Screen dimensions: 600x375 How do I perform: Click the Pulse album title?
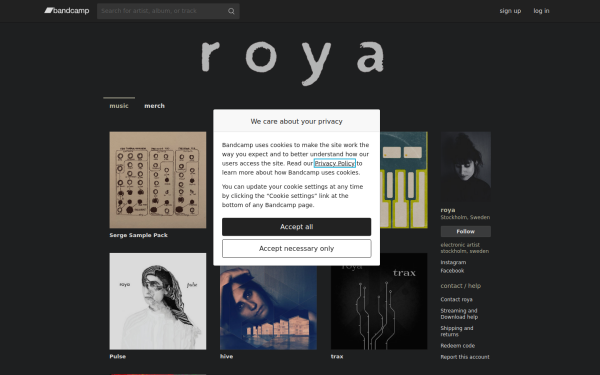[x=117, y=356]
